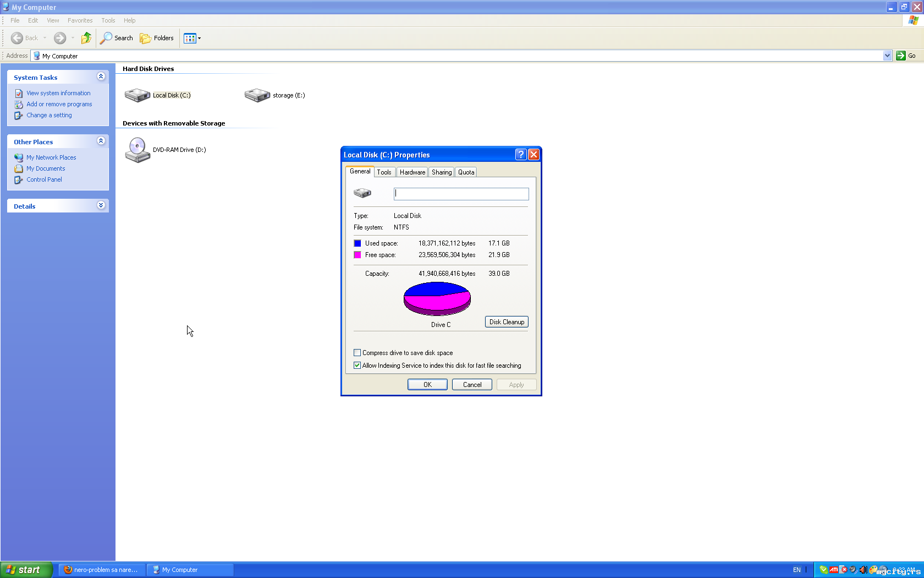The width and height of the screenshot is (924, 578).
Task: Click the My Computer icon in address bar
Action: pyautogui.click(x=37, y=56)
